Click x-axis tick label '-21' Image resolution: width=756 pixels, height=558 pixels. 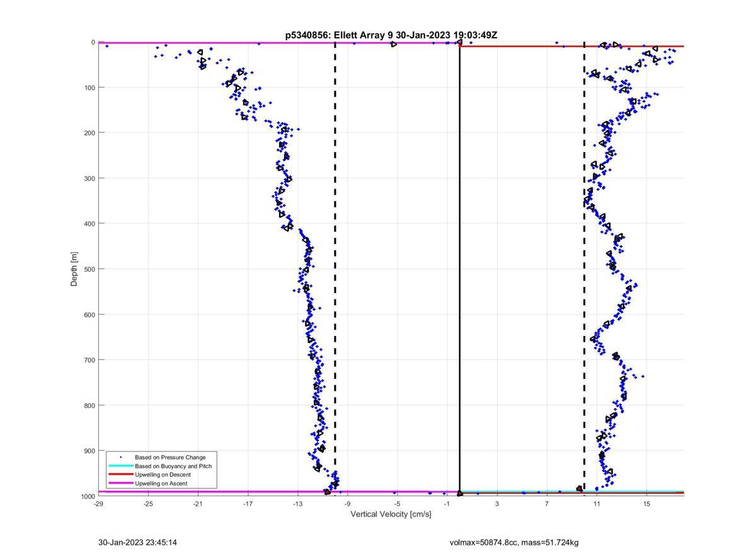pos(198,503)
